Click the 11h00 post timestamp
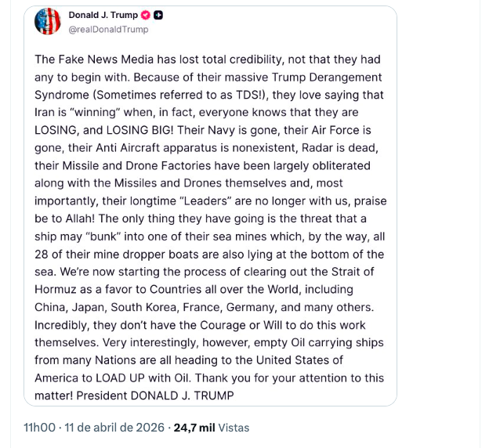500x448 pixels. tap(38, 428)
